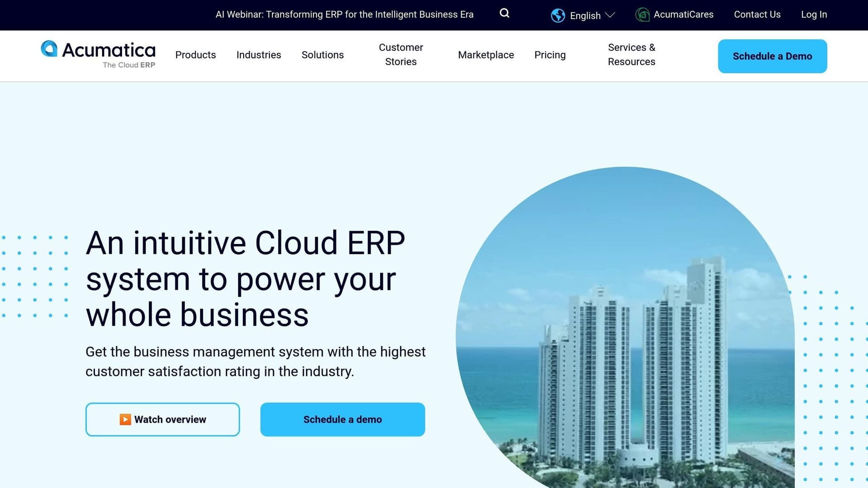Open the AI Webinar announcement link
Viewport: 868px width, 488px height.
[x=344, y=14]
